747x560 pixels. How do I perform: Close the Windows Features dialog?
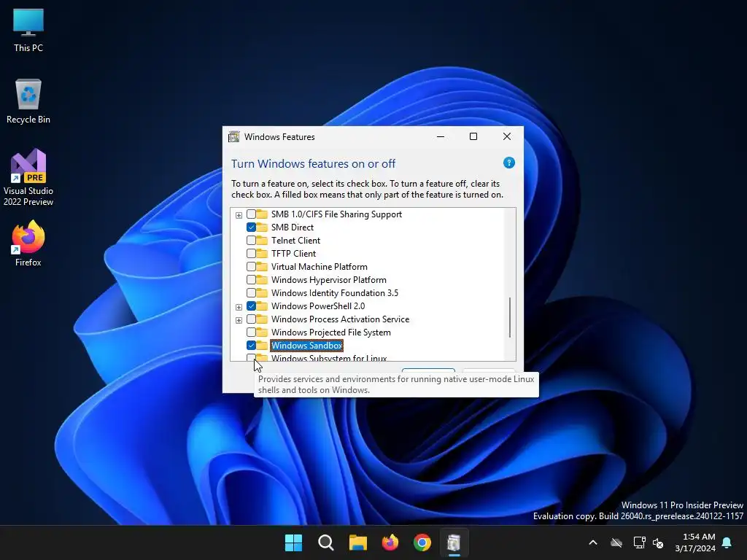click(507, 136)
